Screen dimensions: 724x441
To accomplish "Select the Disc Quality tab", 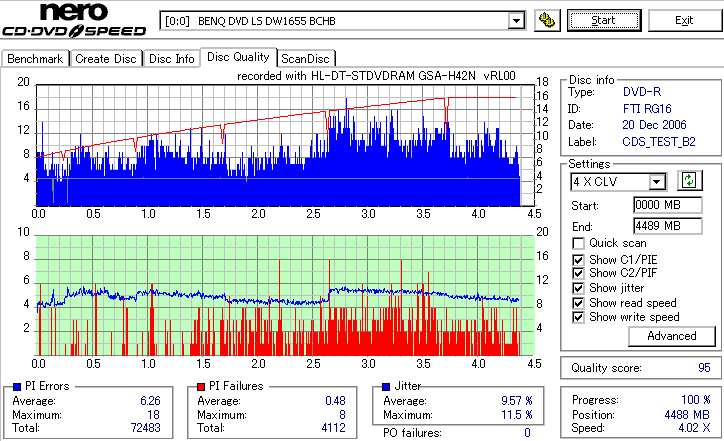I will pos(238,57).
